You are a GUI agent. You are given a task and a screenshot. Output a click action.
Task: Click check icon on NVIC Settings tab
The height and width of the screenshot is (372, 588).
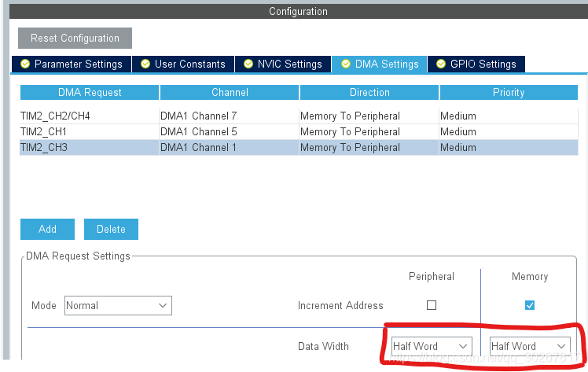(x=248, y=64)
